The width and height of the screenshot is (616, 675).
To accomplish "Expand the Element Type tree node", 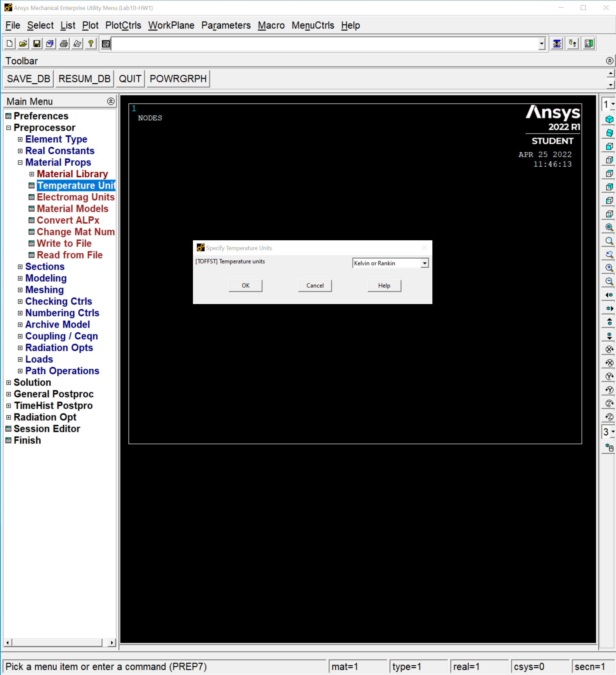I will (x=20, y=139).
